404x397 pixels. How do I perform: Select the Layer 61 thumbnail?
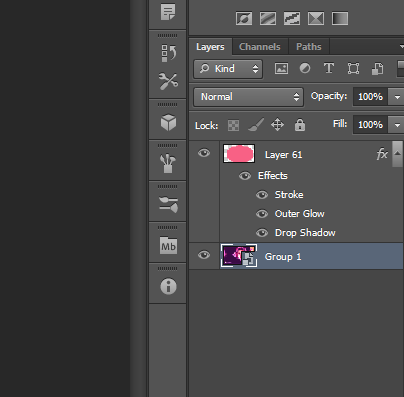click(239, 154)
